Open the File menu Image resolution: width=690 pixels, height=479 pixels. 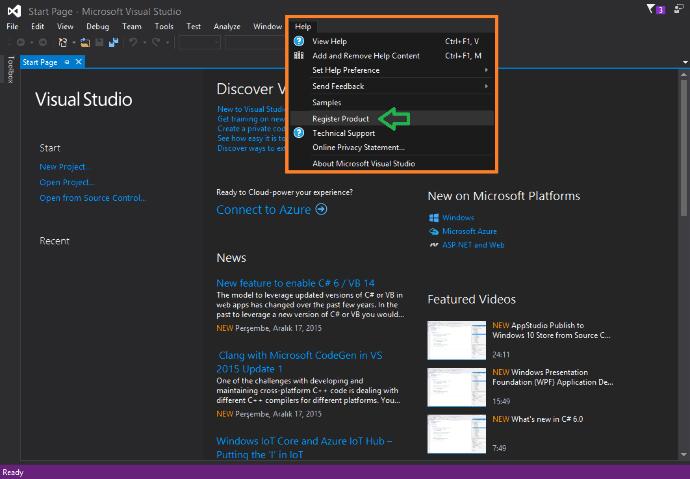(12, 26)
